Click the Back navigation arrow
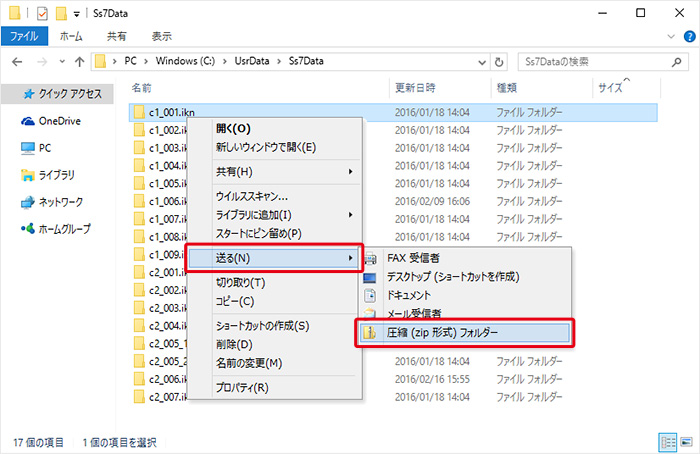This screenshot has height=454, width=700. (x=17, y=62)
